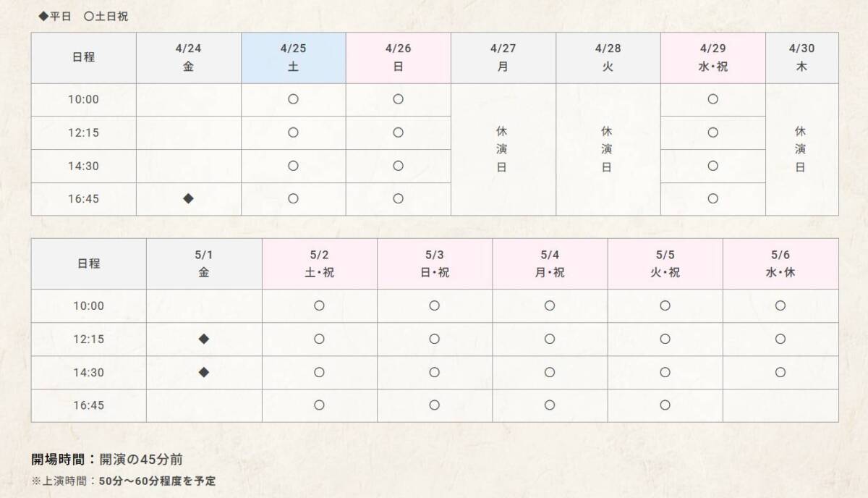Click the 4/27 closed day cell

[503, 149]
